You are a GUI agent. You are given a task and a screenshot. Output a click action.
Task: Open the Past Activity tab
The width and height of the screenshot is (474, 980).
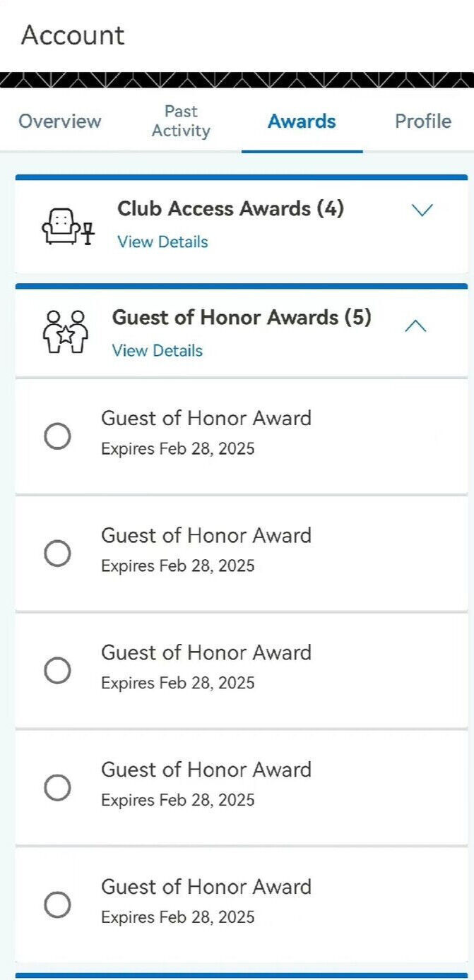pos(181,121)
